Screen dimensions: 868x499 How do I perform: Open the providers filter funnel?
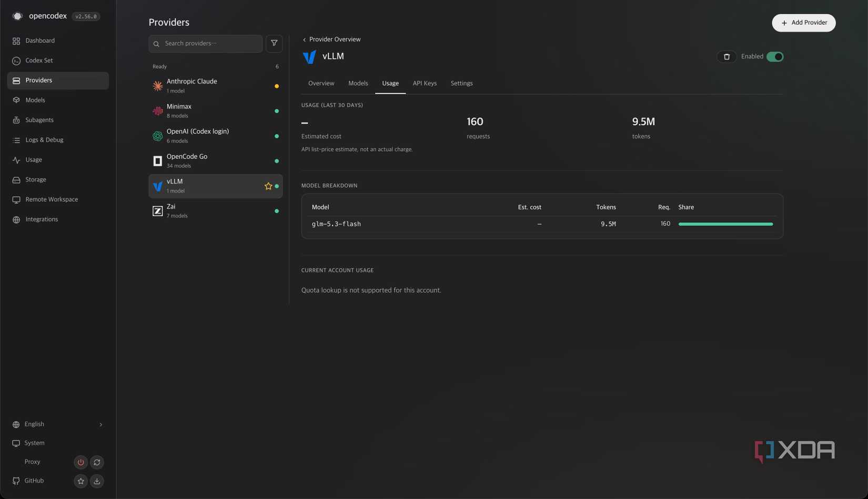(x=274, y=44)
